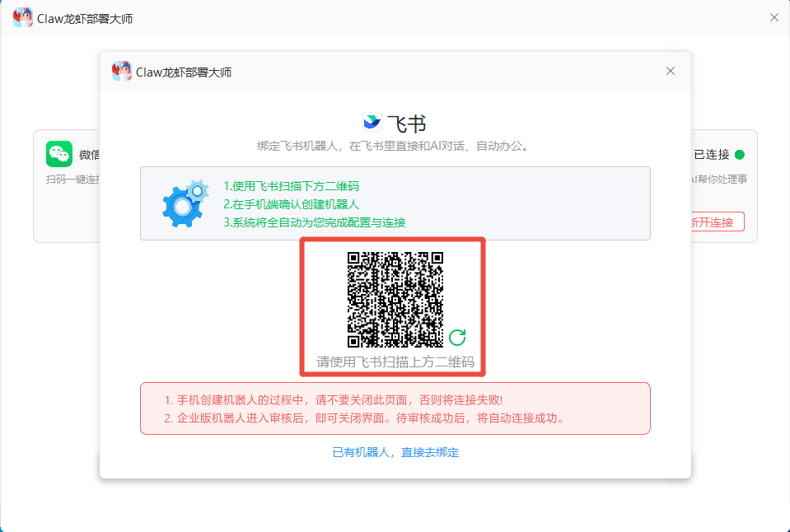
Task: Close the 飞书 binding dialog
Action: click(x=671, y=71)
